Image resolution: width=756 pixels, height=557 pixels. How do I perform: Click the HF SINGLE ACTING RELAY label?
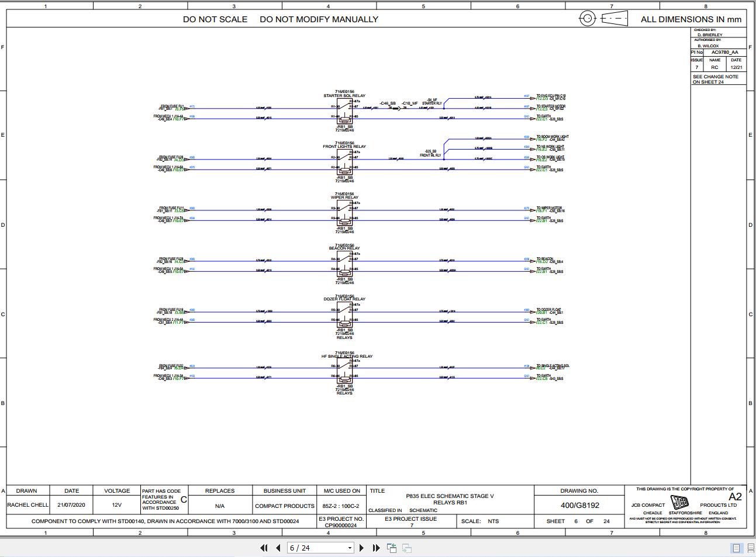pyautogui.click(x=347, y=357)
